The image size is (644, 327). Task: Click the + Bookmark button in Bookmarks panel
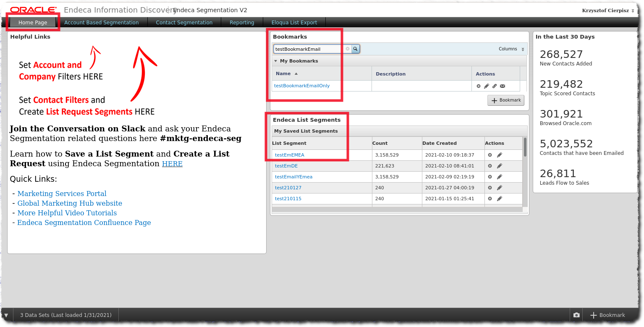[506, 100]
